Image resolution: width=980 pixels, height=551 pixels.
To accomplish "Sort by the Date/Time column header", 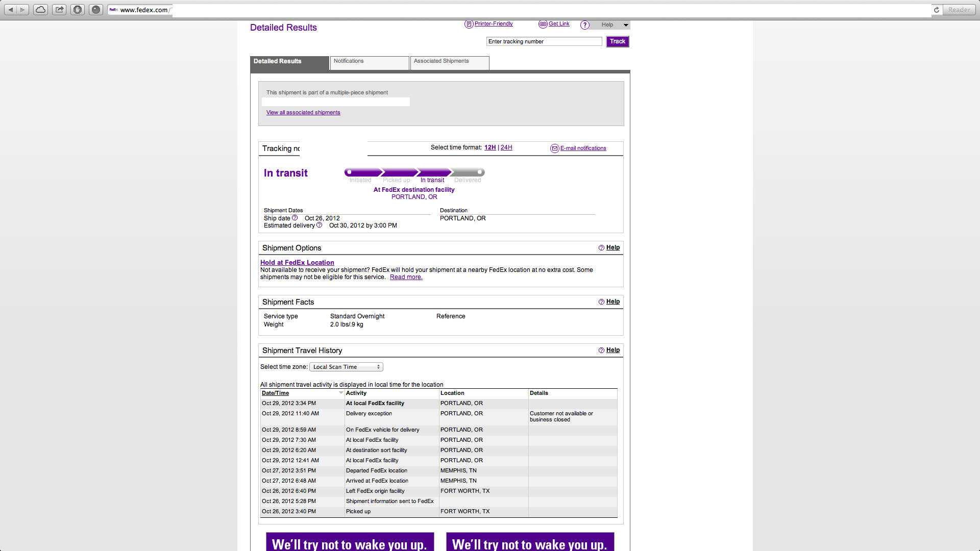I will (275, 393).
